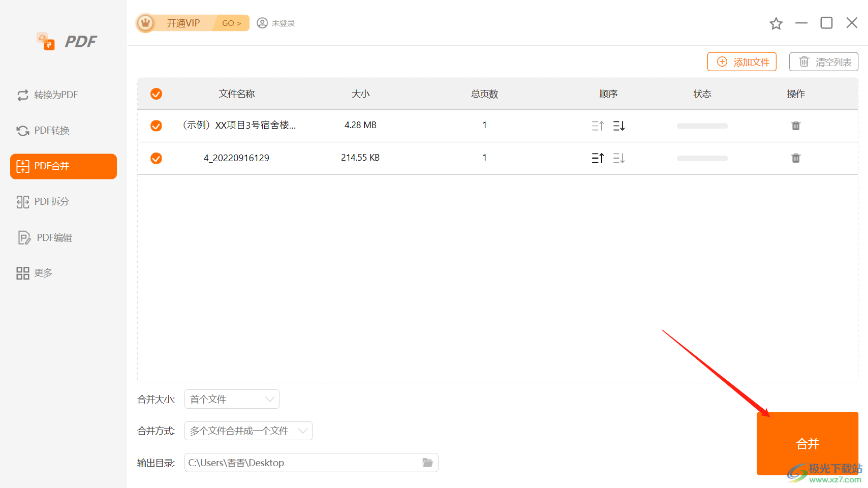Click the 操作 column header
The width and height of the screenshot is (868, 488).
(x=796, y=94)
